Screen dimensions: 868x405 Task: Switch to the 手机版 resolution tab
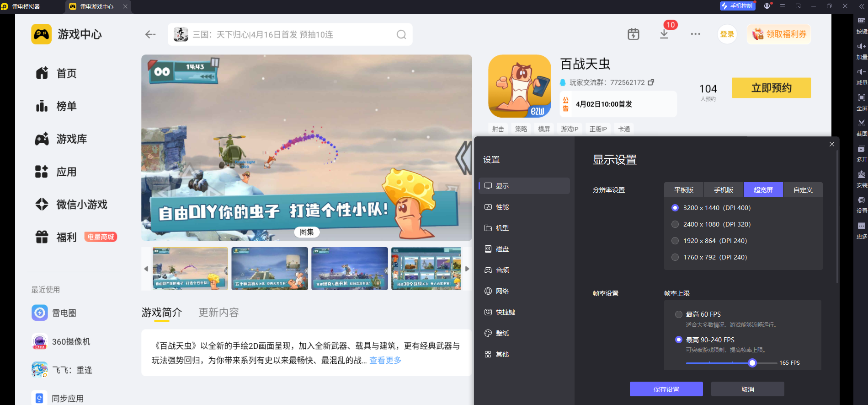[x=724, y=190]
